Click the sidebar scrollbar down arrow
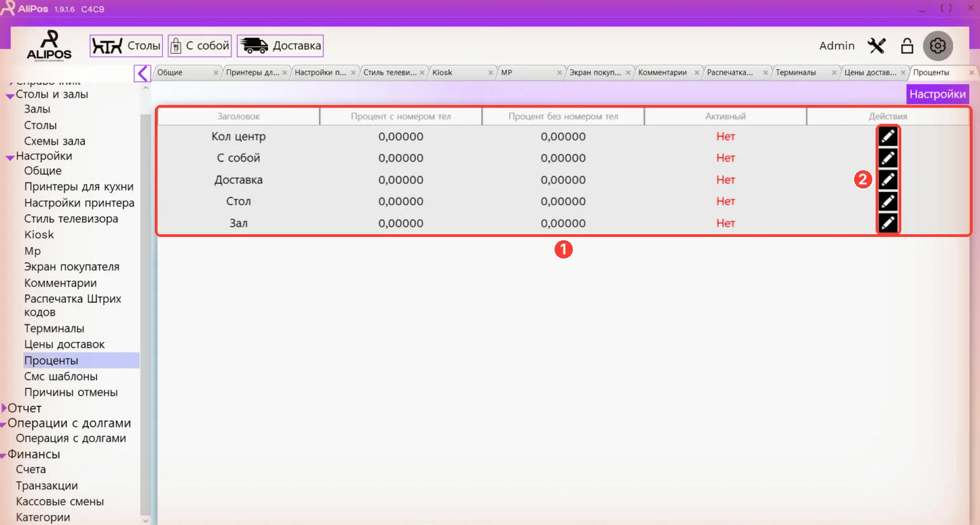Screen dimensions: 980x525 145,520
